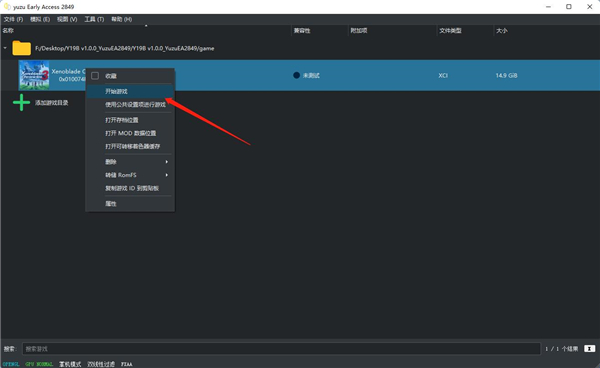Expand the 删除 (Remove) submenu arrow
600x368 pixels.
[166, 162]
